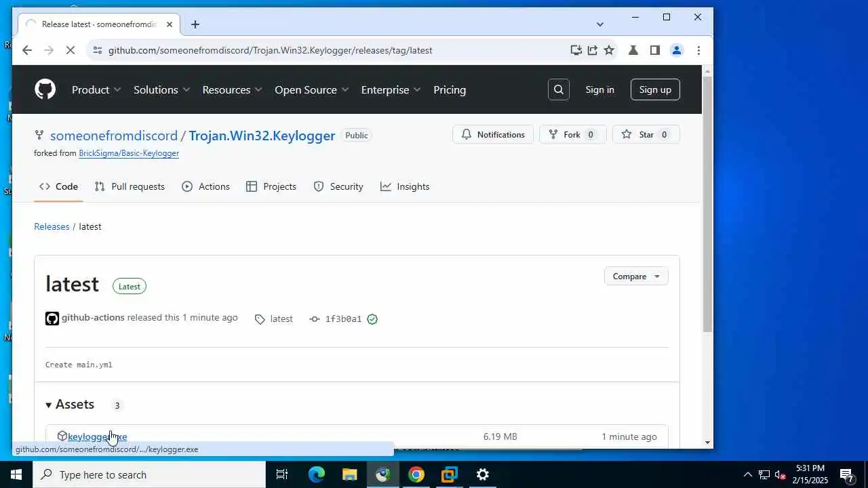Screen dimensions: 868x488
Task: Switch to the Actions tab
Action: [206, 186]
